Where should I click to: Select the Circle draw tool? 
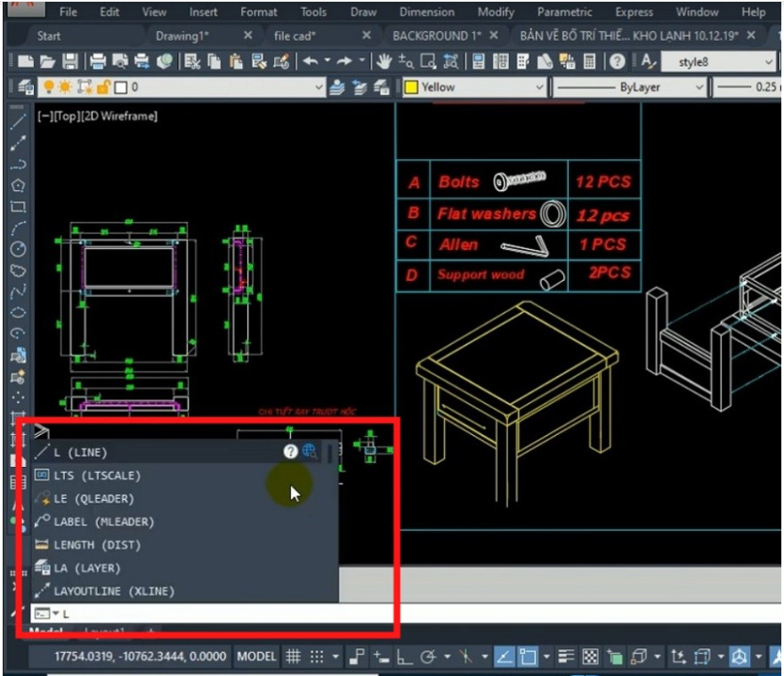pos(18,249)
